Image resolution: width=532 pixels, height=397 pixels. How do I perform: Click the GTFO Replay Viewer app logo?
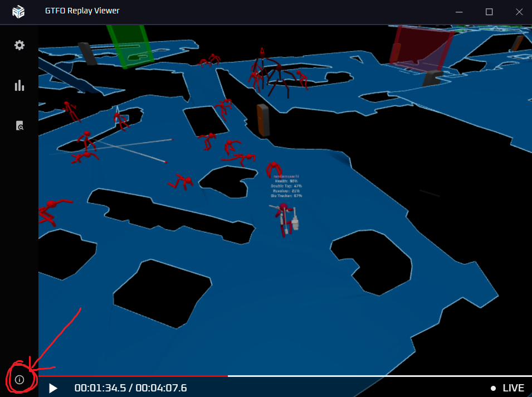(18, 12)
